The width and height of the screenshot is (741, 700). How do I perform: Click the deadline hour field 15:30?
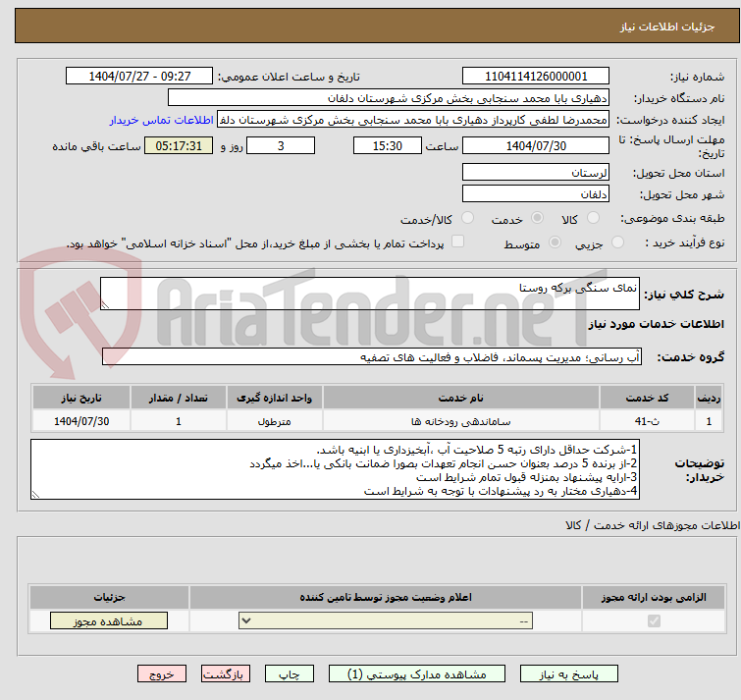pos(388,145)
